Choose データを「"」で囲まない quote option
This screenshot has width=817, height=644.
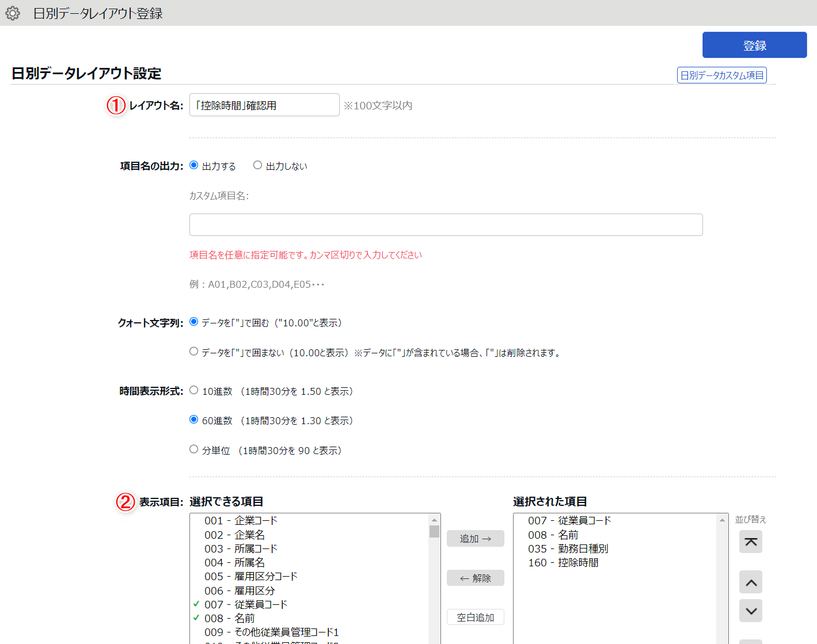tap(194, 352)
